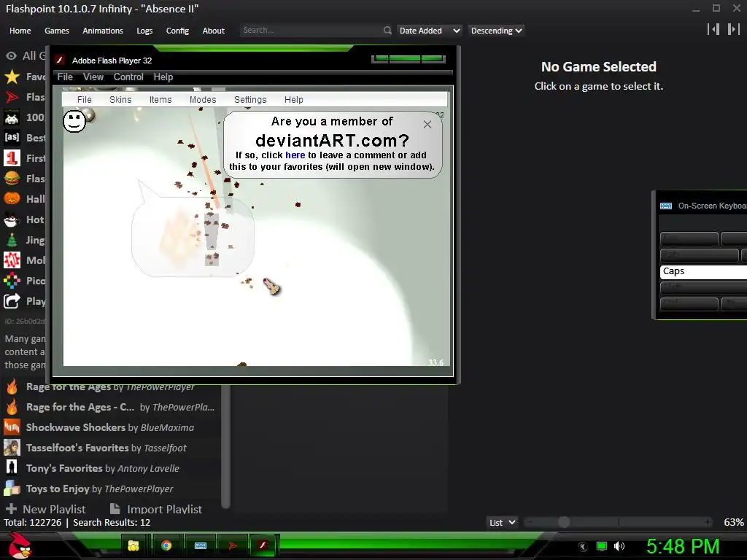Screen dimensions: 747x560
Task: Toggle the left sidebar icon in header
Action: pyautogui.click(x=713, y=29)
